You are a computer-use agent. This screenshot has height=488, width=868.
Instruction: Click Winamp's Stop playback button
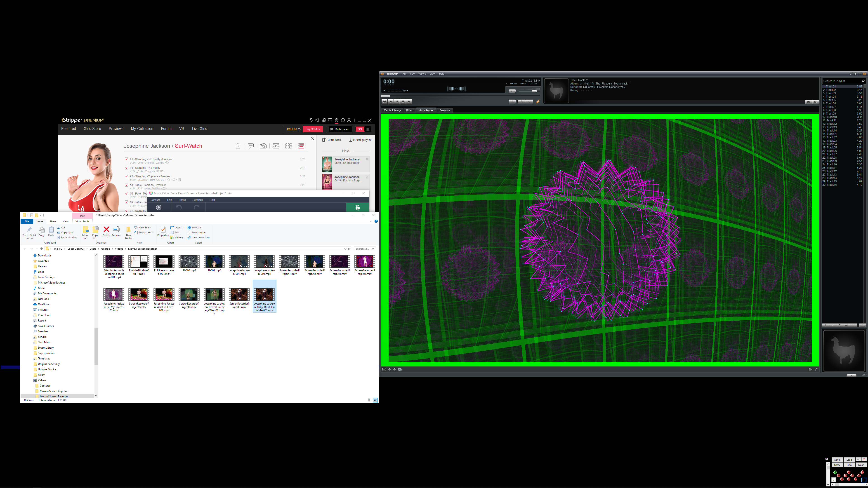pyautogui.click(x=403, y=101)
